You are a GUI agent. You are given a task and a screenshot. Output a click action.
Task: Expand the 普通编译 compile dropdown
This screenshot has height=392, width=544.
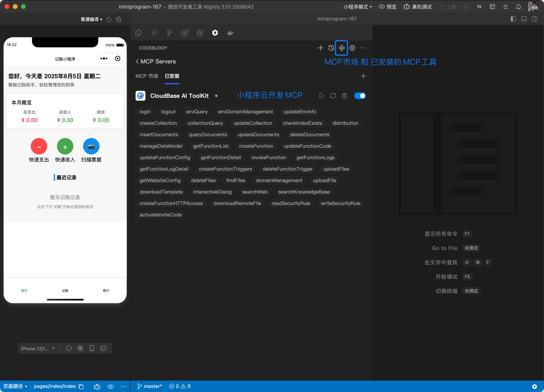click(x=91, y=19)
